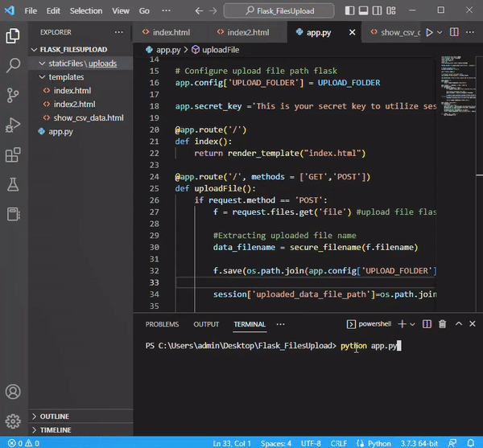Open the Source Control view
Viewport: 483px width, 448px height.
tap(13, 95)
